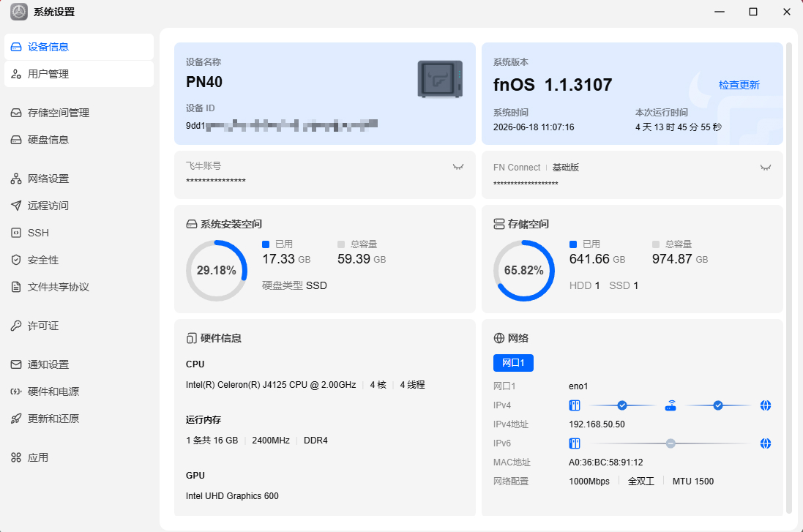The image size is (803, 532).
Task: Click the 641.66 GB used storage value
Action: tap(597, 259)
